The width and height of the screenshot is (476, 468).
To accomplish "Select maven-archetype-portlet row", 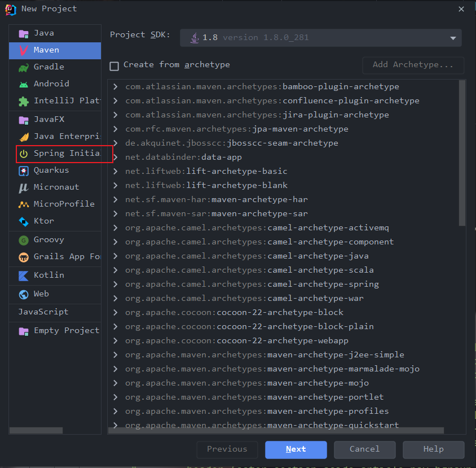I will 284,397.
